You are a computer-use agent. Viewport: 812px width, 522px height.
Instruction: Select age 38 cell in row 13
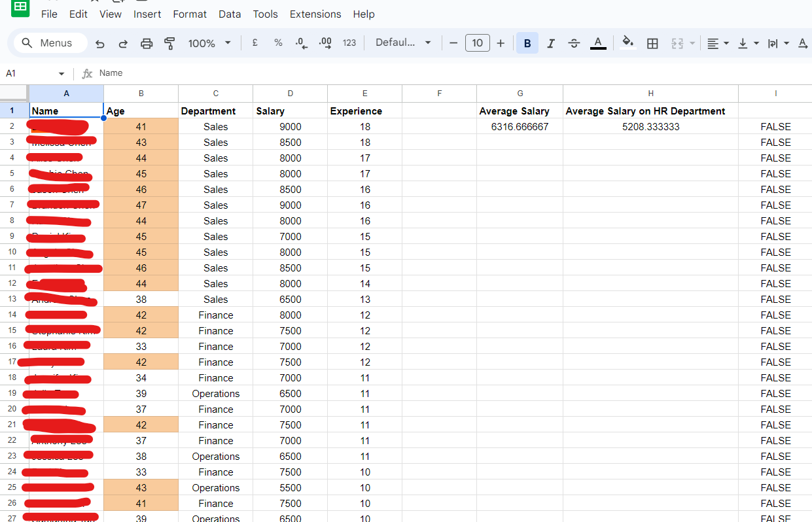[x=141, y=299]
